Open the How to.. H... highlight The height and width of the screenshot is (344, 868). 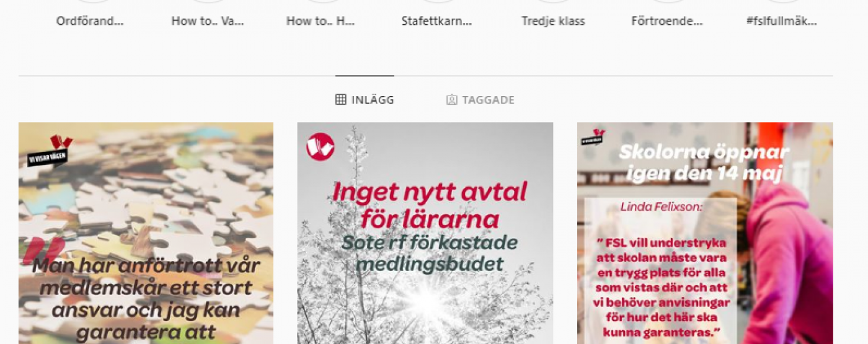[x=321, y=21]
